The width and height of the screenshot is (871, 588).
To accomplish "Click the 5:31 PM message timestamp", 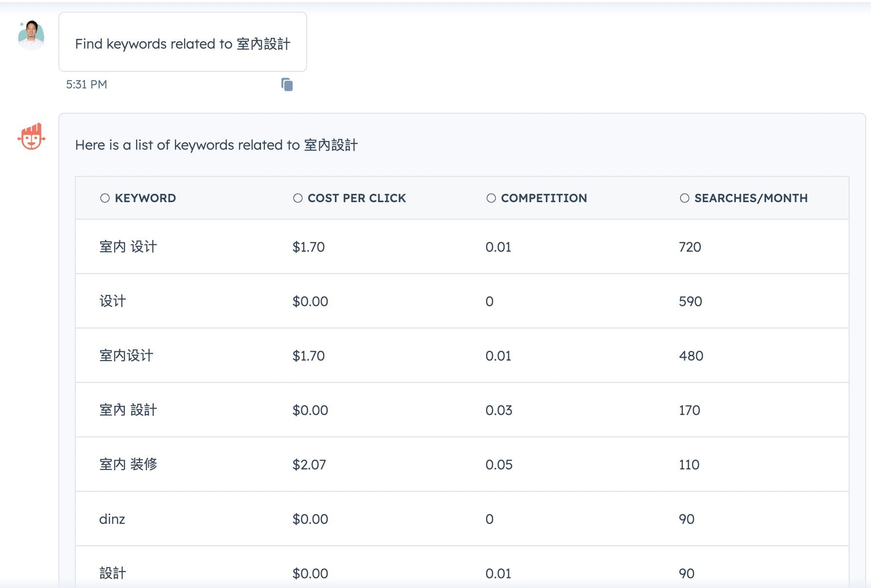I will click(x=86, y=84).
